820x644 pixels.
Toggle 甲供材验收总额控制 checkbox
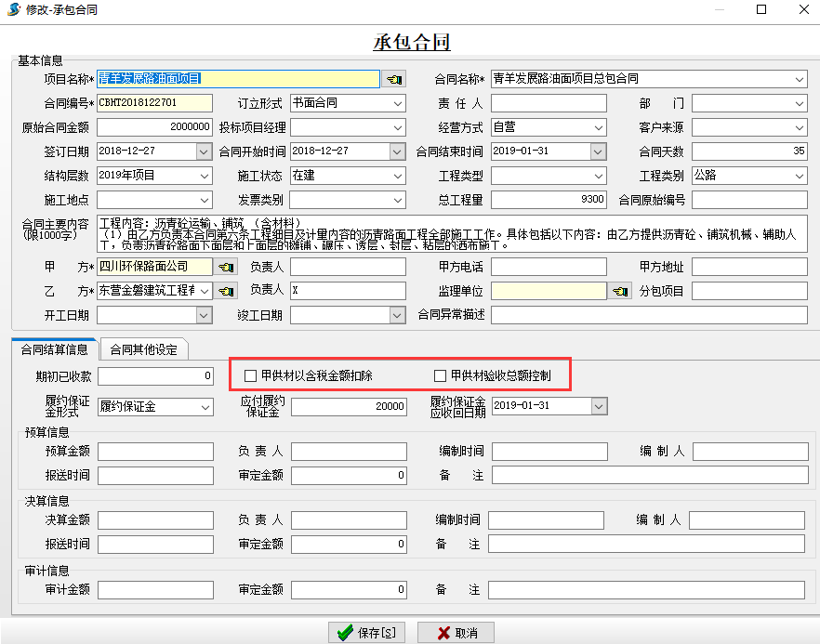coord(441,376)
